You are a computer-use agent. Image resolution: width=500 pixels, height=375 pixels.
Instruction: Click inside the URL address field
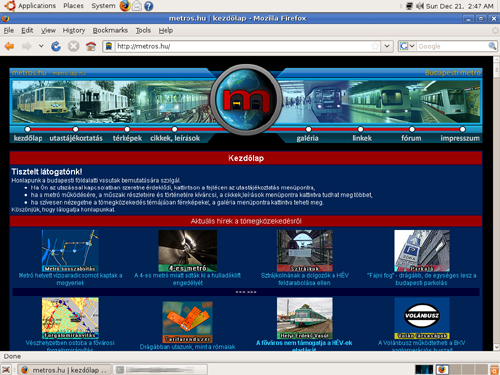pyautogui.click(x=243, y=46)
